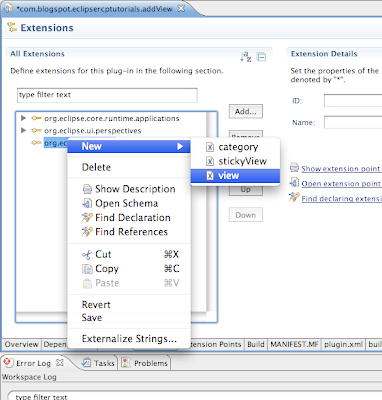The height and width of the screenshot is (400, 382).
Task: Click the Error Log tab icon
Action: coord(8,363)
